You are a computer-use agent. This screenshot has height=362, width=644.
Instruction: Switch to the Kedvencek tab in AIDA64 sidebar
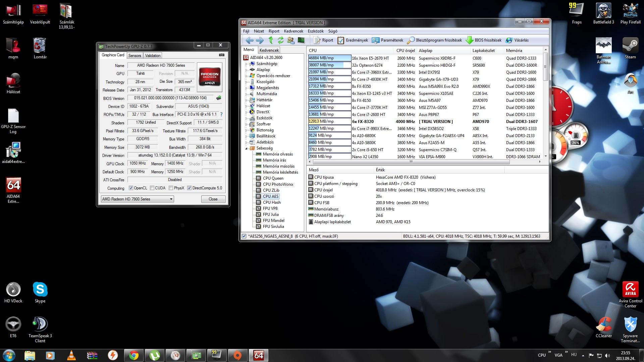pos(269,50)
